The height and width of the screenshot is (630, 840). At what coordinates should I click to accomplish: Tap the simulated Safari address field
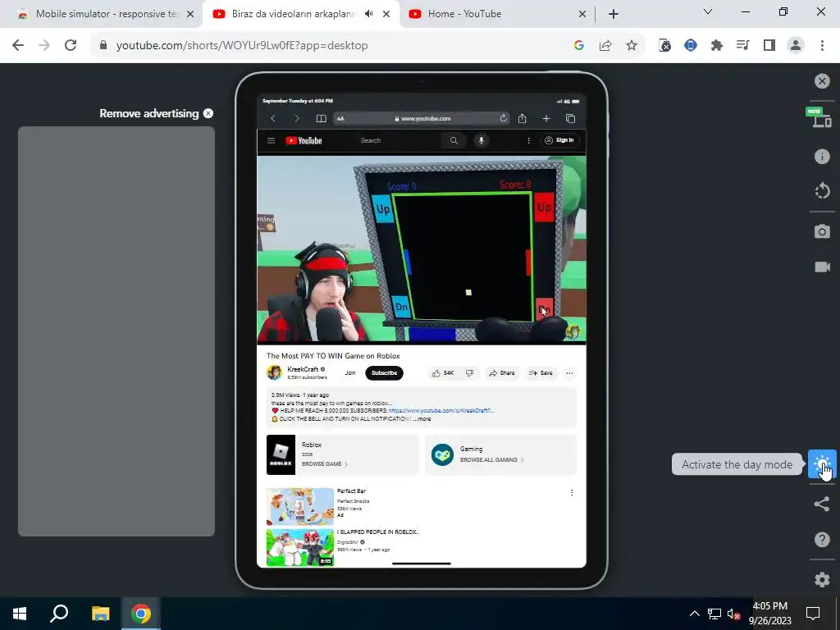[x=422, y=118]
